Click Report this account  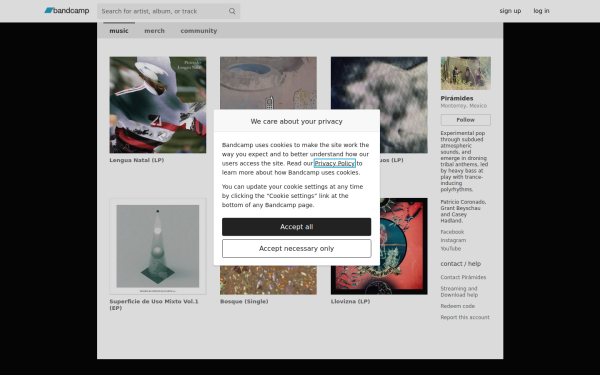[465, 317]
